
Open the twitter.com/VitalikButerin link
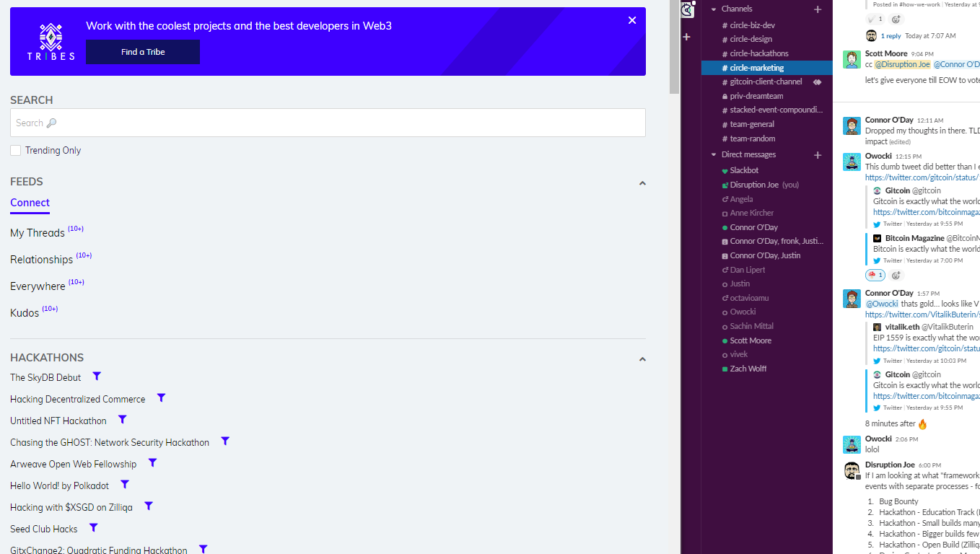922,315
